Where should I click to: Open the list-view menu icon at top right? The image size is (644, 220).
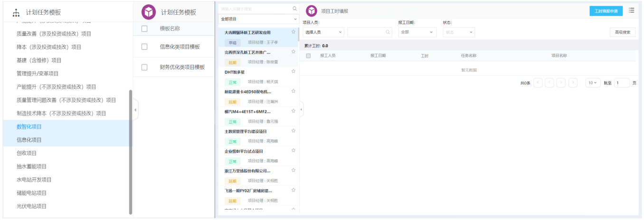[x=631, y=10]
